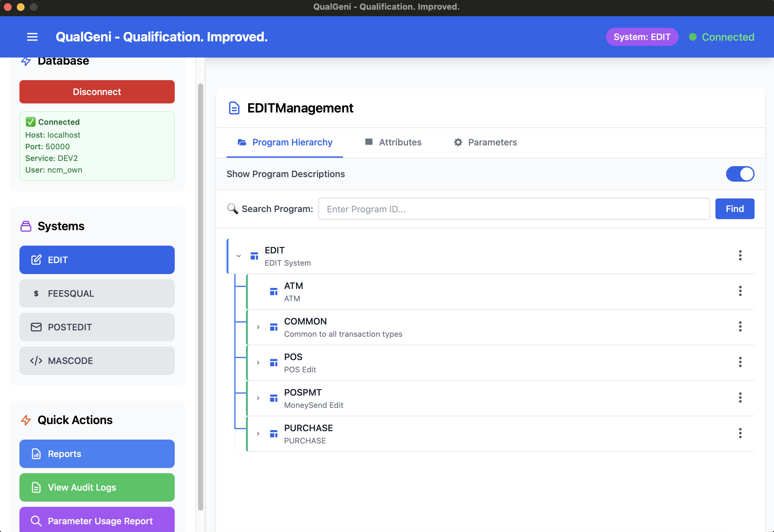Click the MASCODE code brackets icon
Image resolution: width=774 pixels, height=532 pixels.
click(x=36, y=360)
